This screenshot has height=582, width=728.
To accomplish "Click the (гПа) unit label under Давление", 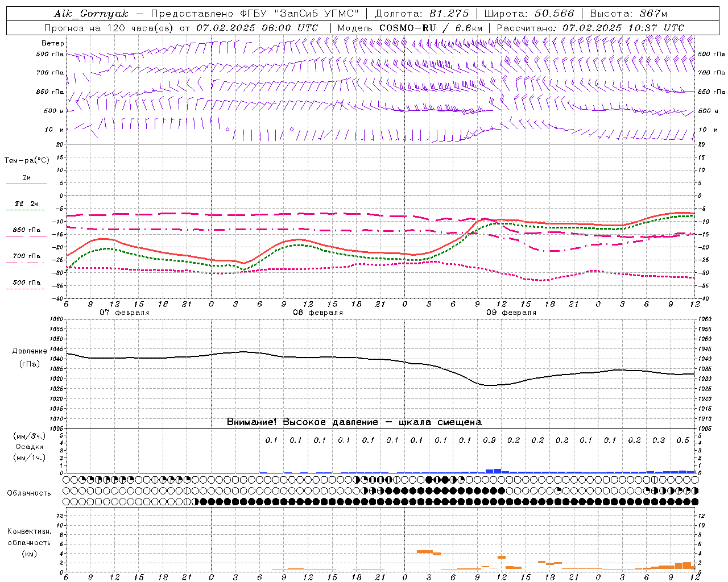I will [x=29, y=364].
